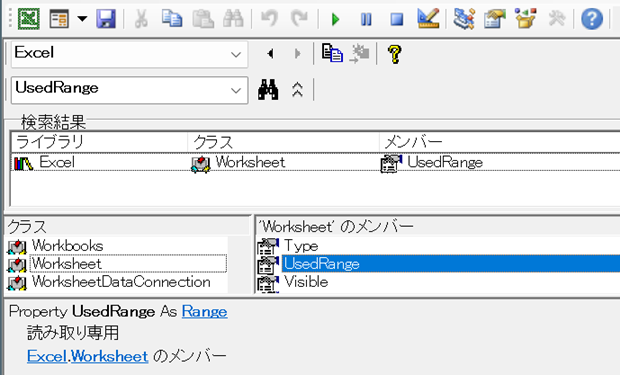Click the yellow question mark Help icon
620x375 pixels.
[395, 54]
